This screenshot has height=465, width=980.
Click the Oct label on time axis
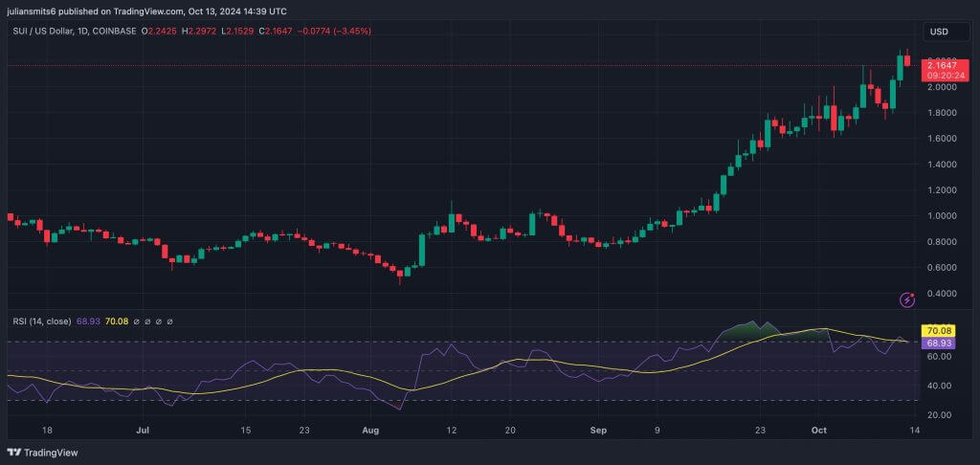coord(804,432)
